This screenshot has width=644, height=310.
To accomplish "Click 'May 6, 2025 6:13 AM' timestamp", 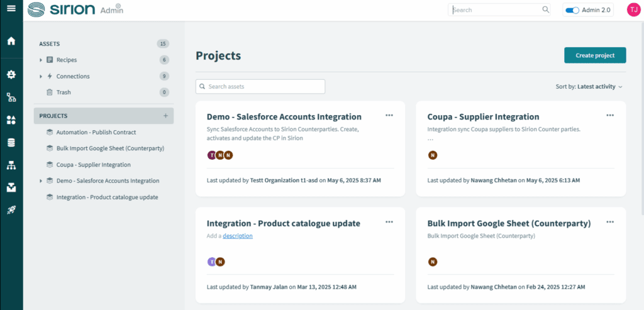I will [x=553, y=180].
